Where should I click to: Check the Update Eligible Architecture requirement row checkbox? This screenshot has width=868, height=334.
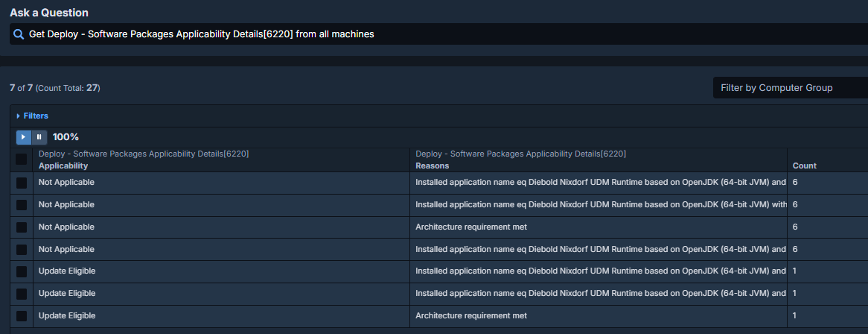[x=22, y=316]
